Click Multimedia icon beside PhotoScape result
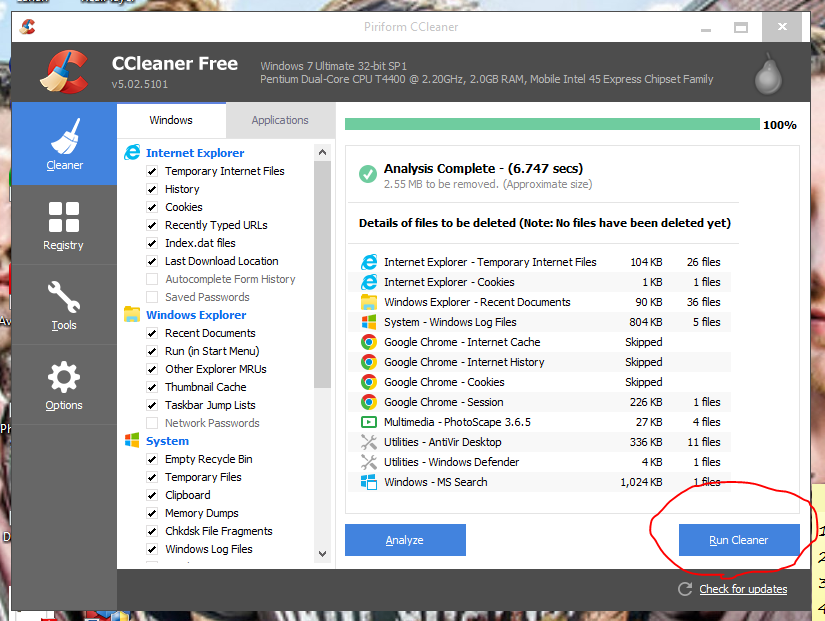825x621 pixels. (x=369, y=422)
